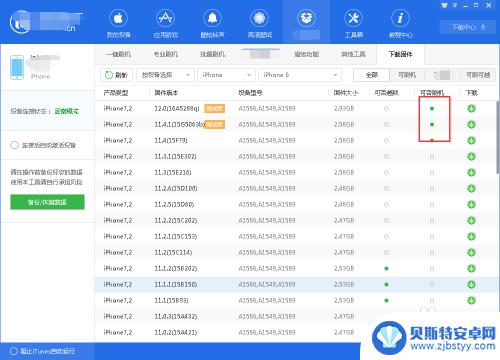This screenshot has height=360, width=500.
Task: Open the My Device apple icon
Action: click(x=118, y=19)
